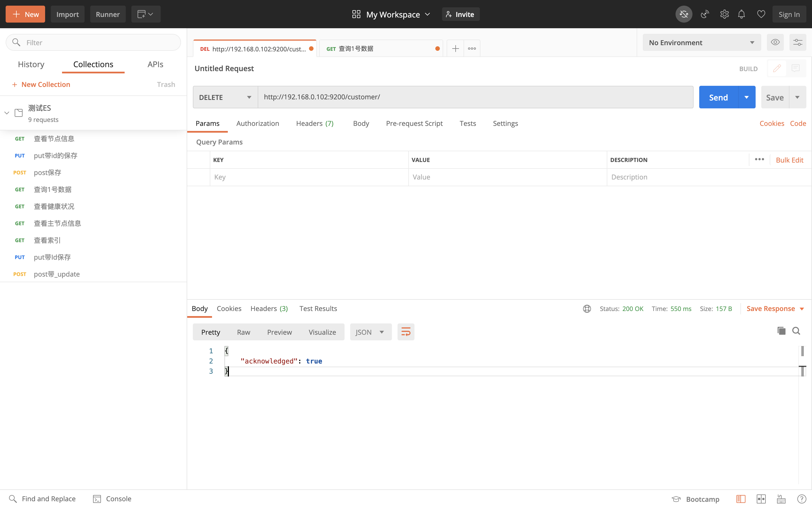
Task: Click the Import button
Action: [67, 14]
